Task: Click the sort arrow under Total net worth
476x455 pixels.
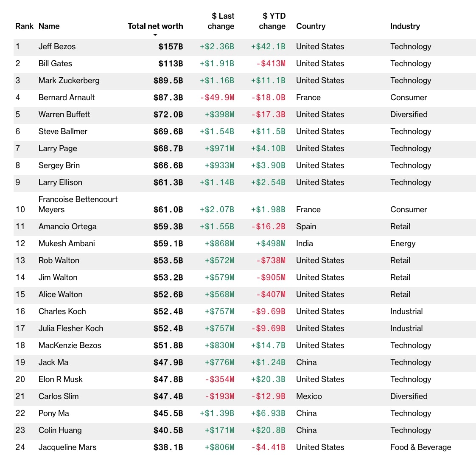Action: coord(155,35)
